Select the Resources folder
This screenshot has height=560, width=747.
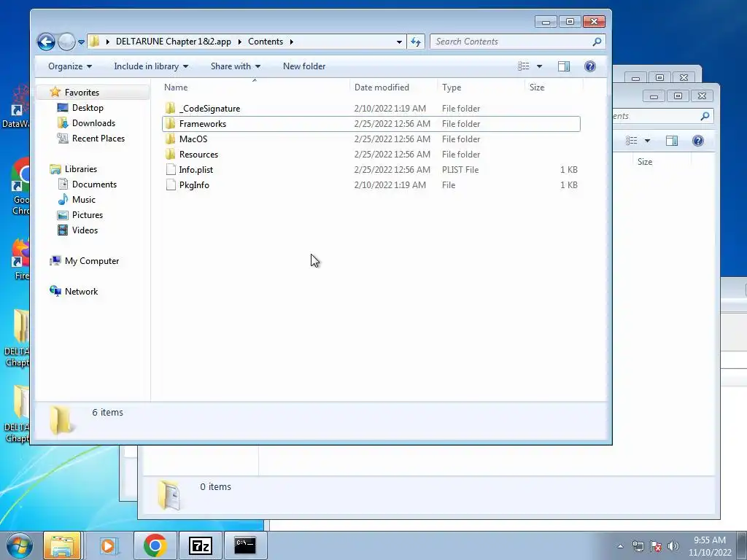[371, 155]
